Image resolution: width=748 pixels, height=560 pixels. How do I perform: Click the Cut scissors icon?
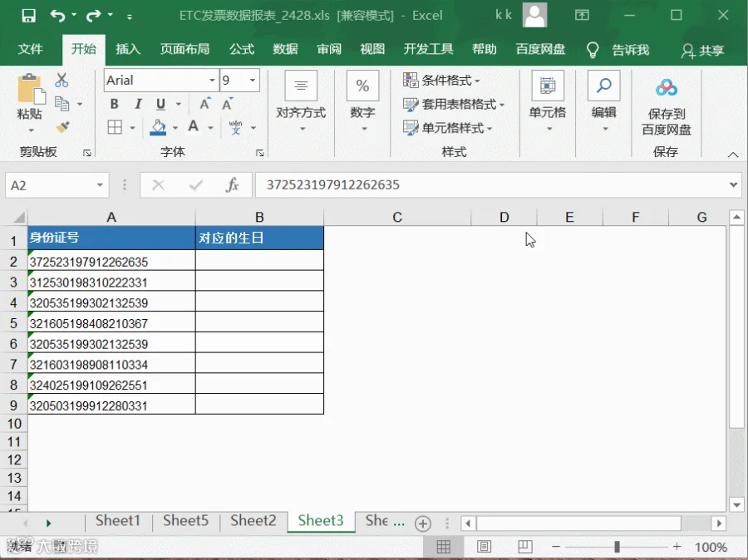tap(61, 80)
